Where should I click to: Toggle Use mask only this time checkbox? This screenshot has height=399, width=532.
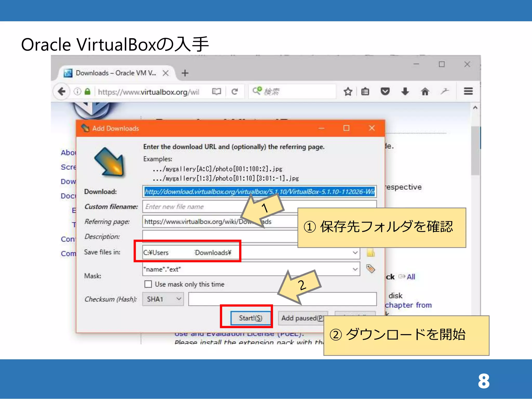coord(148,284)
